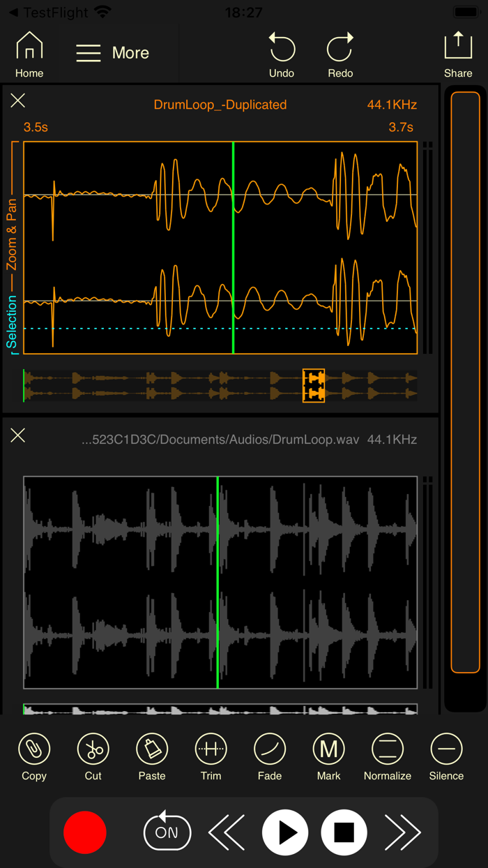Normalize the selected audio

[x=388, y=756]
